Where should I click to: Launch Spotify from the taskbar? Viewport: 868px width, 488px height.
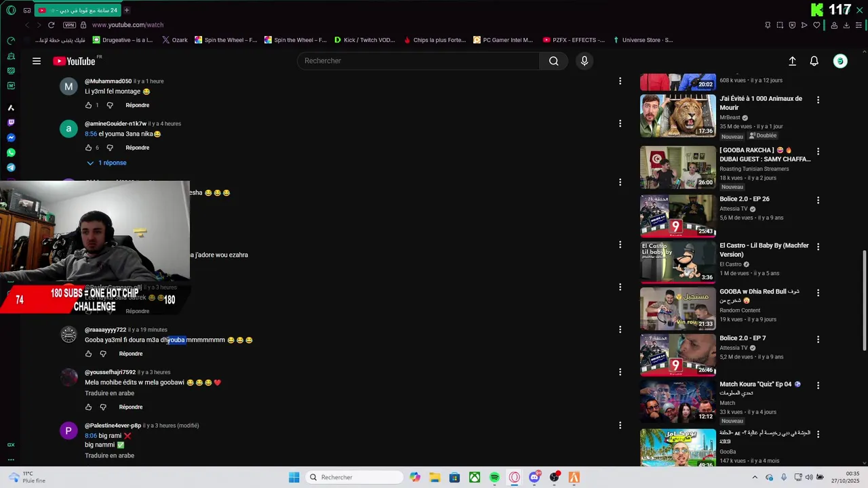tap(494, 477)
